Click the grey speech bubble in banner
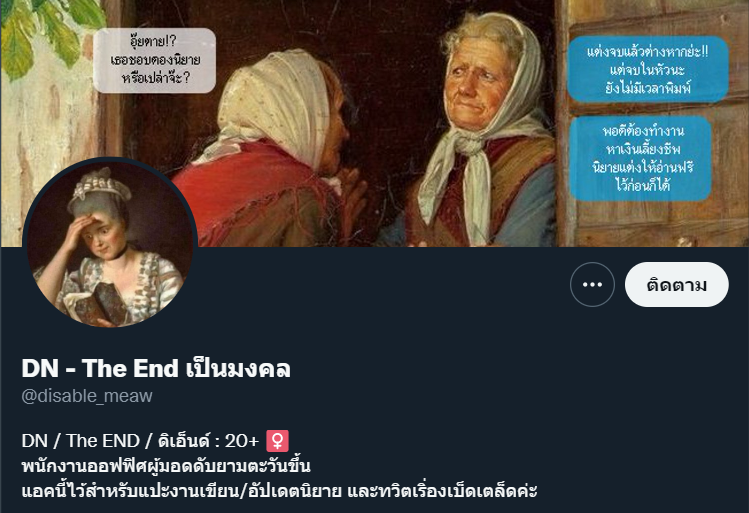Image resolution: width=749 pixels, height=513 pixels. (155, 60)
